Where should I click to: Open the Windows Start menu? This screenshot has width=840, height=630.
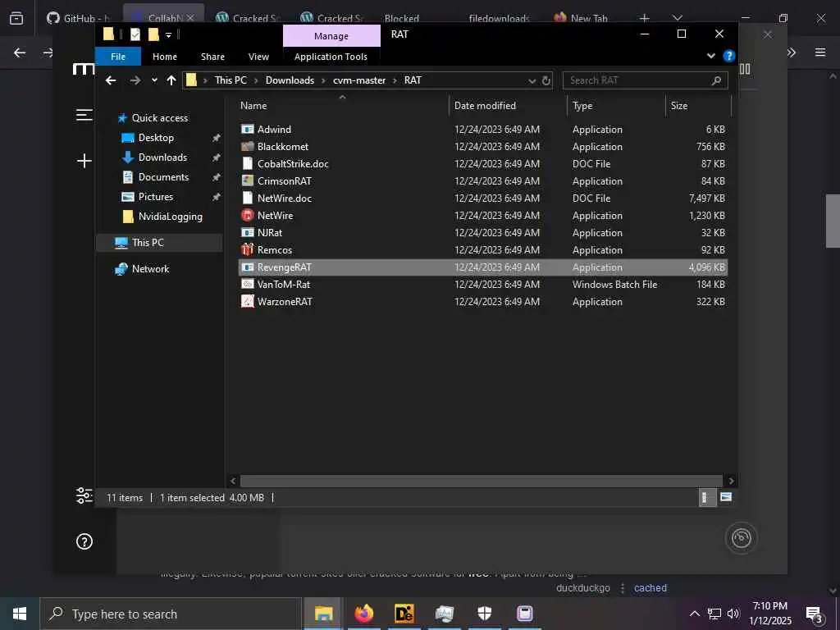[x=20, y=614]
